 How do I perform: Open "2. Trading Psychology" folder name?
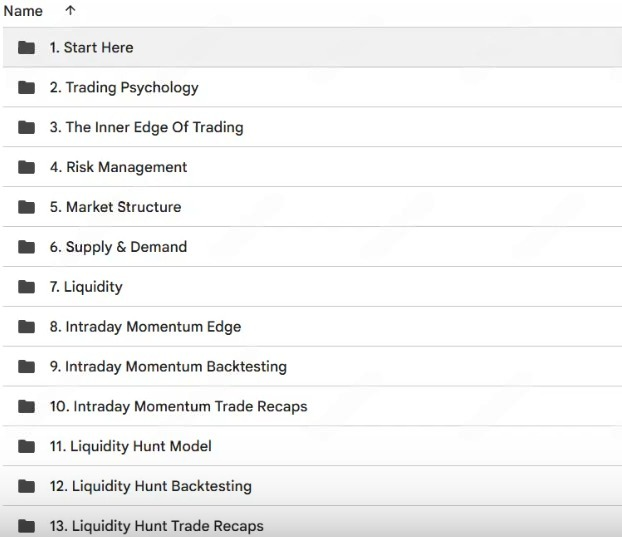pos(124,87)
